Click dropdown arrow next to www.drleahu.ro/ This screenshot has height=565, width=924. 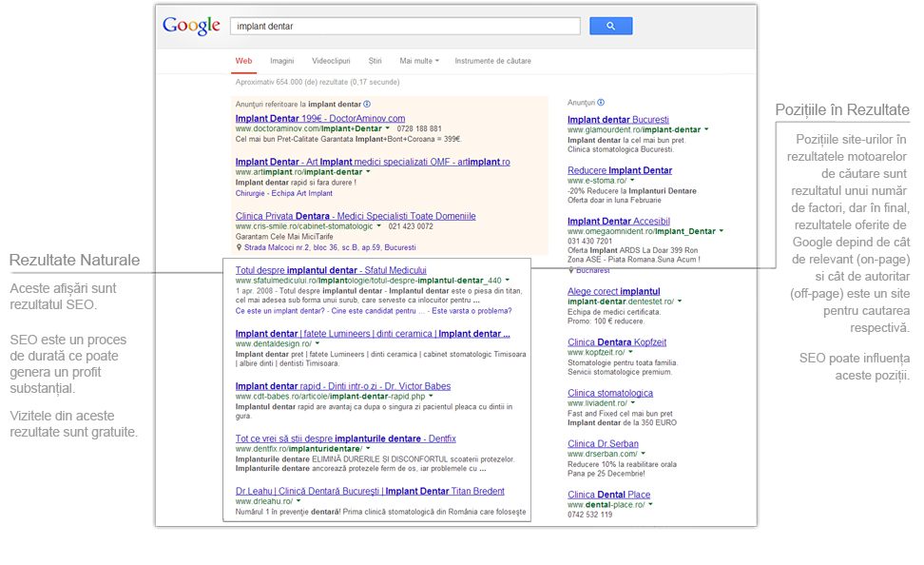(298, 501)
